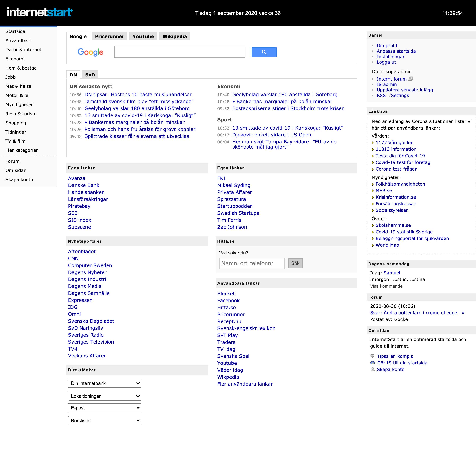Open Skapa konto in the left sidebar
The height and width of the screenshot is (468, 476).
pos(19,179)
